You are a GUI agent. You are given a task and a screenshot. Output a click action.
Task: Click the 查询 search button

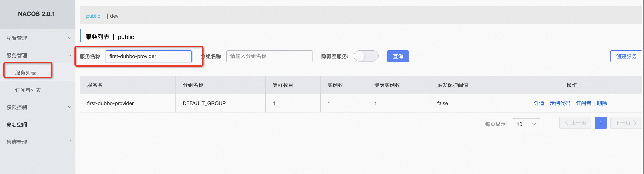(398, 56)
